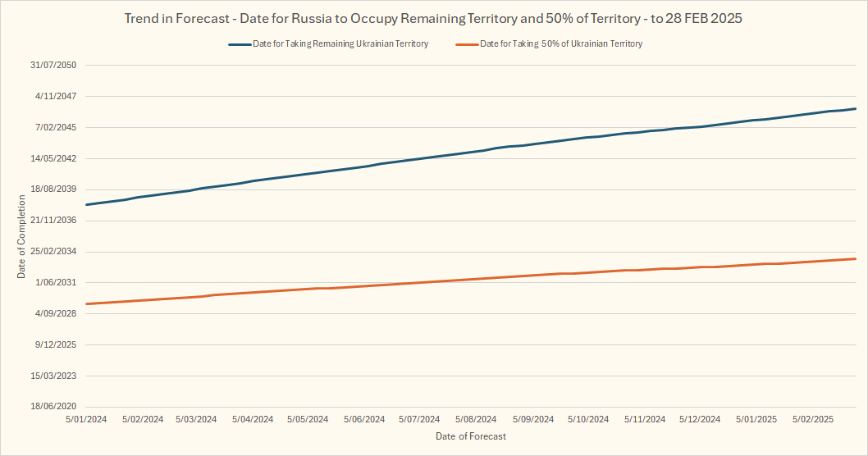Click the 'Date of Completion' axis title
Viewport: 868px width, 456px height.
pyautogui.click(x=22, y=236)
